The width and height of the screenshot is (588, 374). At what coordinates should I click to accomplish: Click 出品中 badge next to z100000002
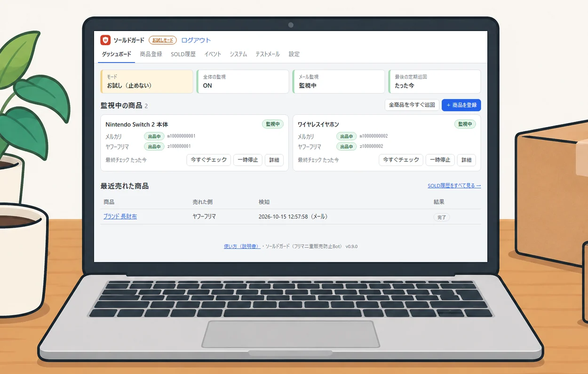coord(347,147)
